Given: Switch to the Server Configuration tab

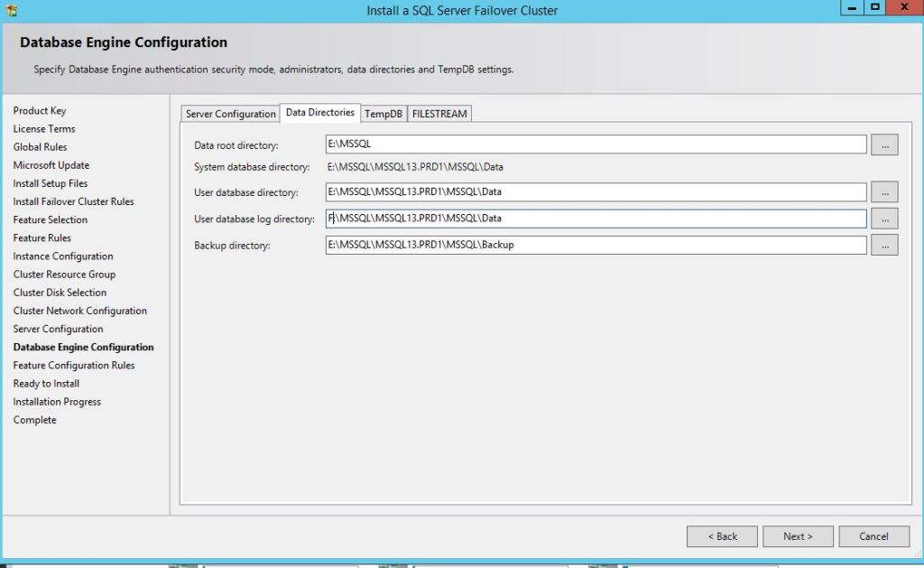Looking at the screenshot, I should (230, 114).
